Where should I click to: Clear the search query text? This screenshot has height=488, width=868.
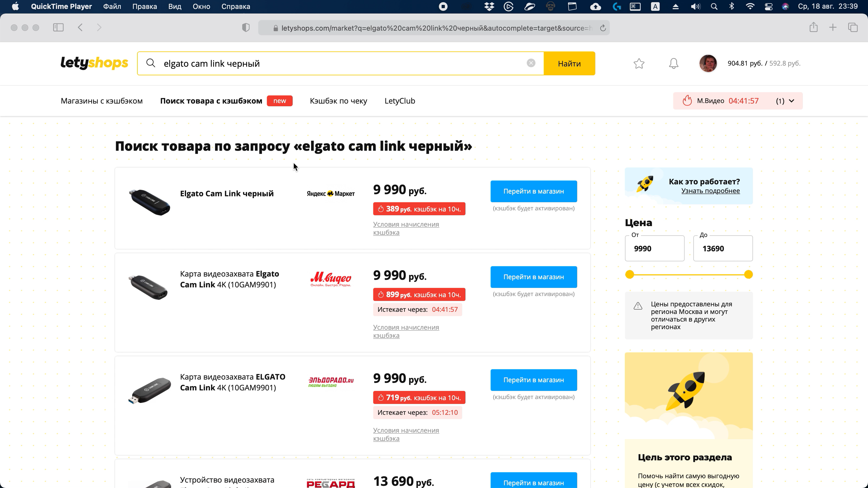531,63
